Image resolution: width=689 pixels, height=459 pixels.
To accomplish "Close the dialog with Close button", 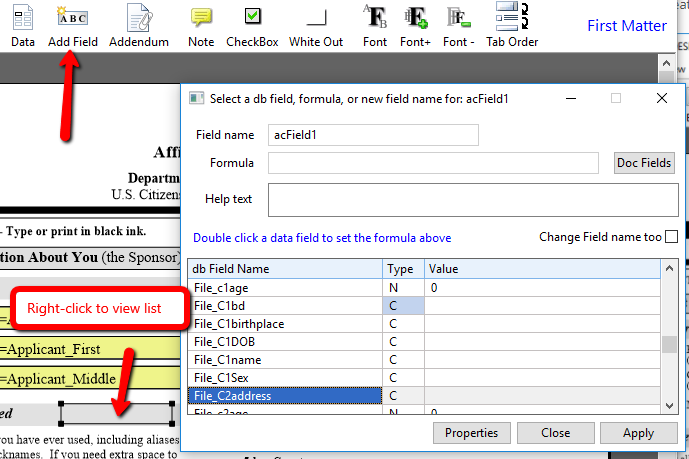I will pyautogui.click(x=555, y=433).
